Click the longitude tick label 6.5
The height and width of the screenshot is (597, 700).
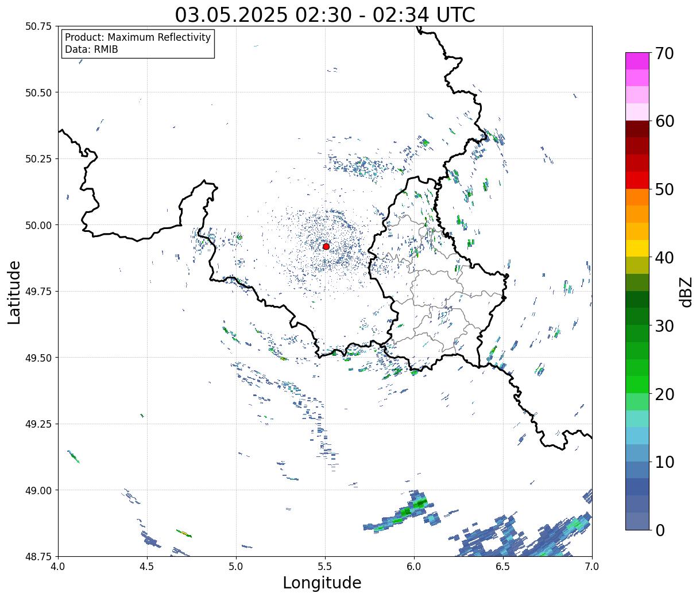503,566
